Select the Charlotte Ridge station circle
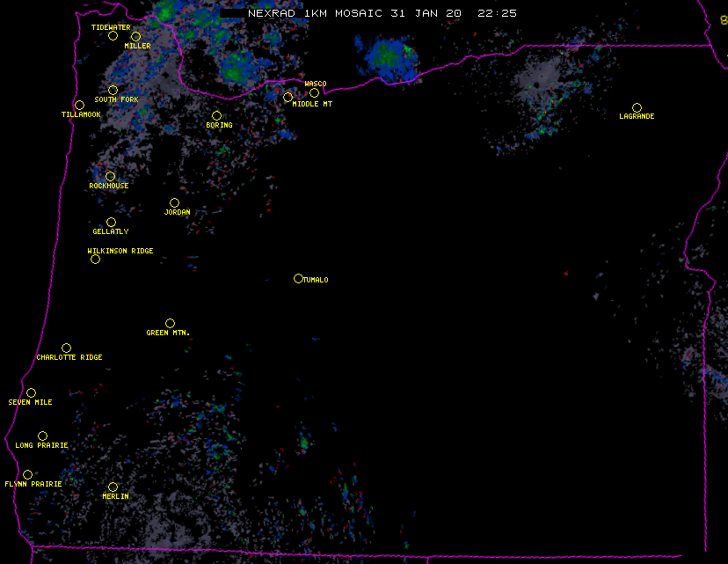Viewport: 728px width, 564px height. [x=66, y=348]
